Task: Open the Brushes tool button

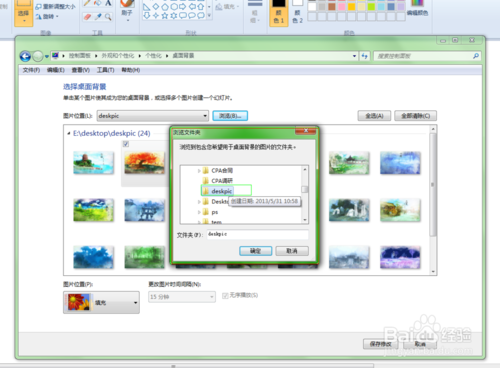Action: [x=127, y=12]
